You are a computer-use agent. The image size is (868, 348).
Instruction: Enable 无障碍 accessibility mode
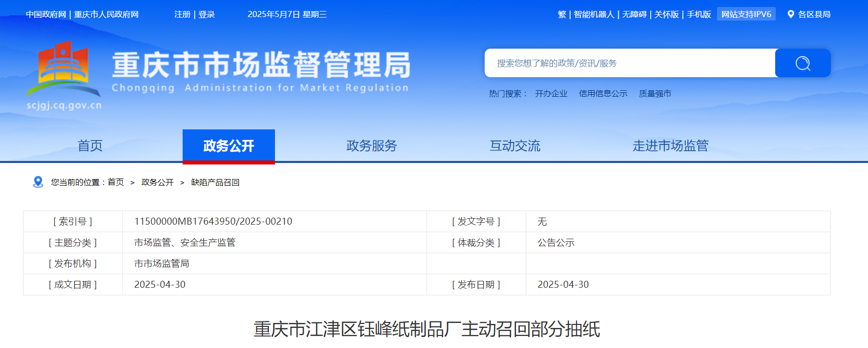[634, 15]
